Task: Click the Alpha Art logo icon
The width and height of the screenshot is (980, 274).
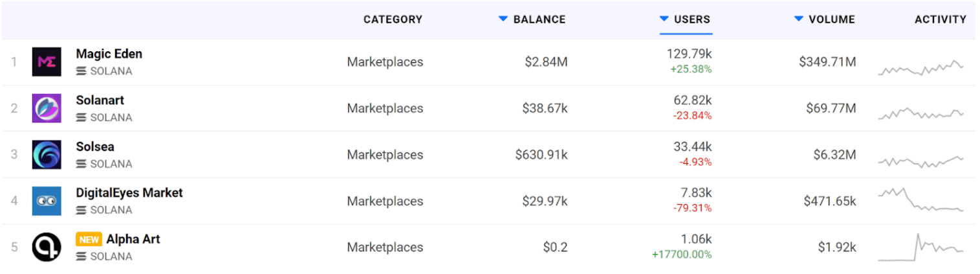Action: tap(47, 247)
